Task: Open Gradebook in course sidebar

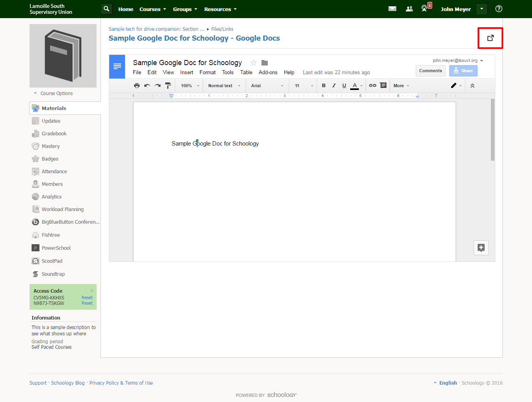Action: click(x=54, y=134)
